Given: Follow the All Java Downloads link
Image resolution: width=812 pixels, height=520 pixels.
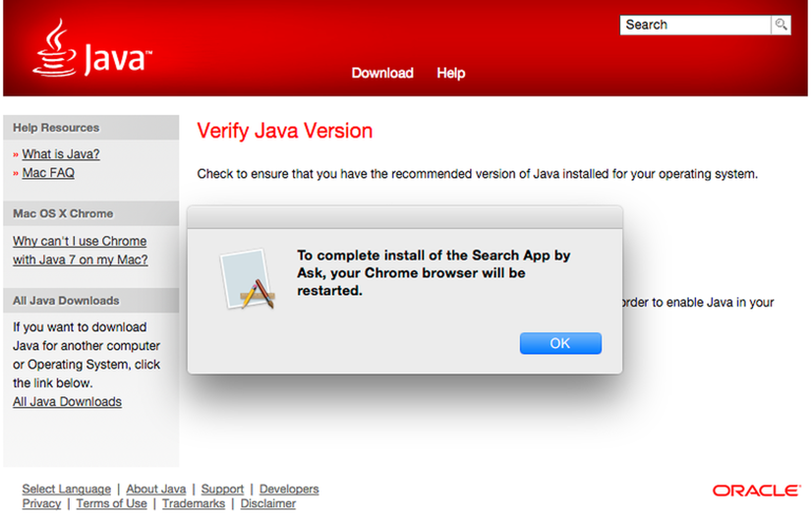Looking at the screenshot, I should [67, 402].
